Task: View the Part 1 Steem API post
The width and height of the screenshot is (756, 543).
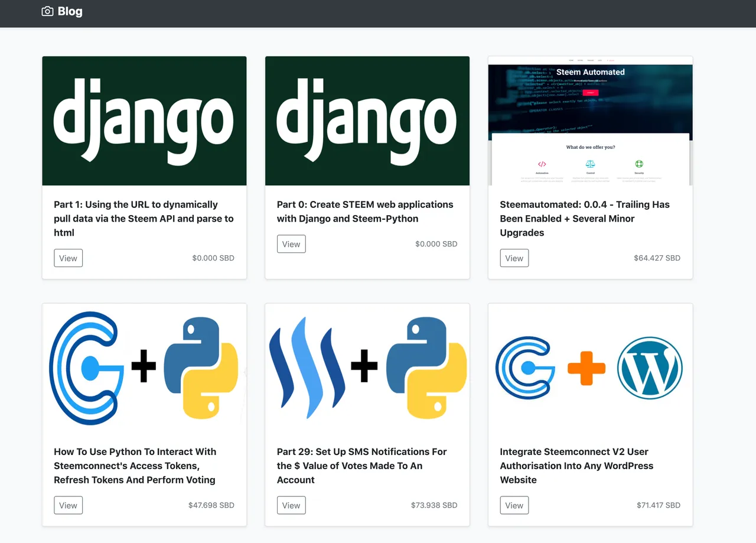Action: click(69, 258)
